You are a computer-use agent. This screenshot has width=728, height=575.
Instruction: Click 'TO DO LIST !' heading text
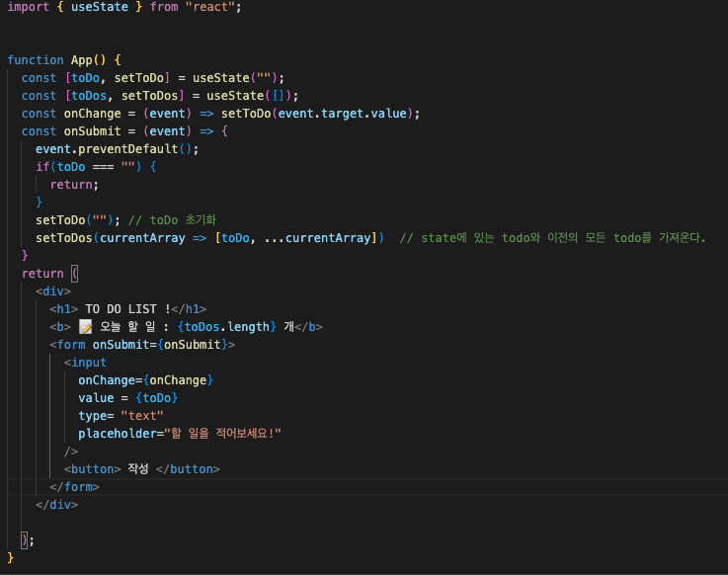tap(127, 309)
